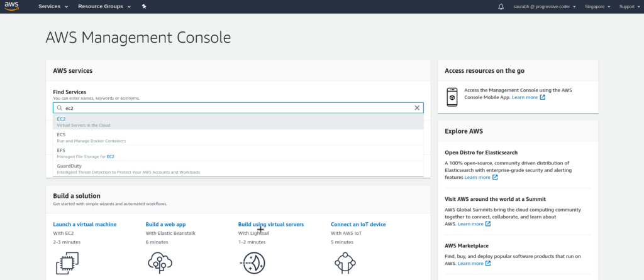Open the saurabh @ progressive-coder account menu
The width and height of the screenshot is (644, 280).
click(544, 6)
